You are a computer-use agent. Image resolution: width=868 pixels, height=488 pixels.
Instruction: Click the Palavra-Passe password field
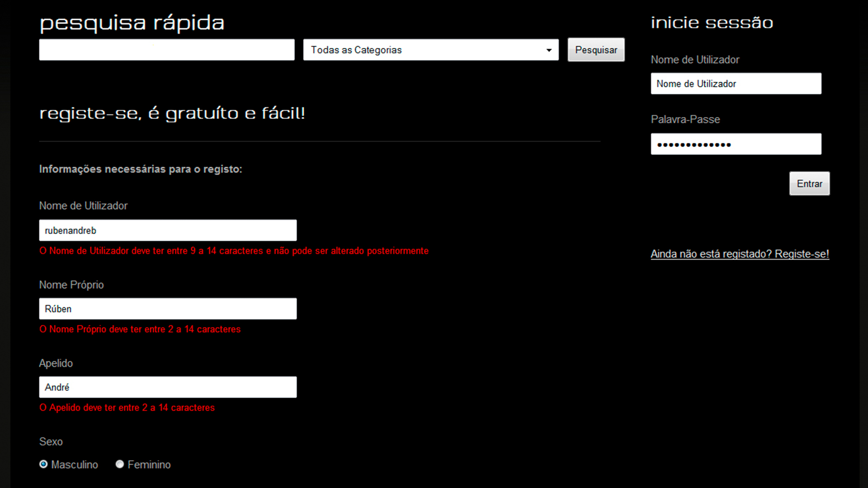(736, 144)
